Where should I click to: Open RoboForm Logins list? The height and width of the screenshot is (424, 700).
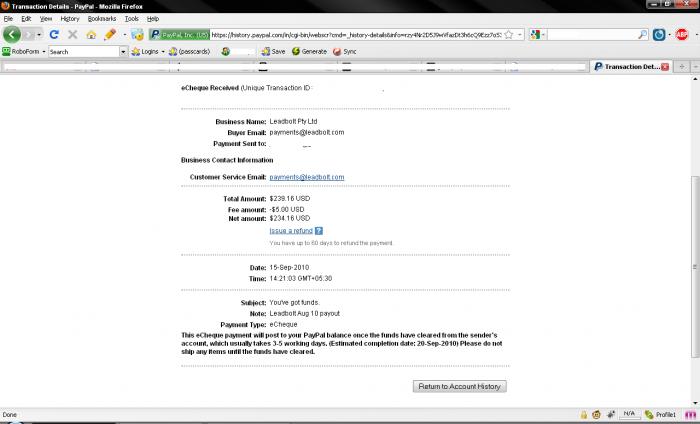click(148, 52)
